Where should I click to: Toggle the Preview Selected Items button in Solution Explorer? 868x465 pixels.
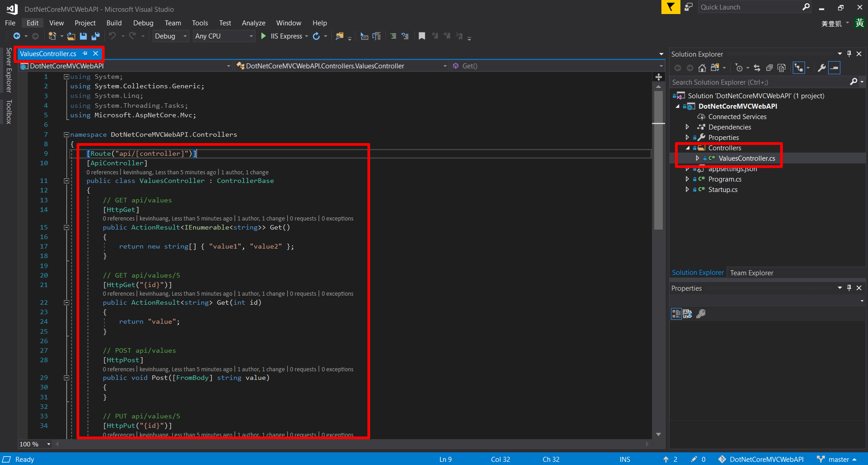click(834, 68)
